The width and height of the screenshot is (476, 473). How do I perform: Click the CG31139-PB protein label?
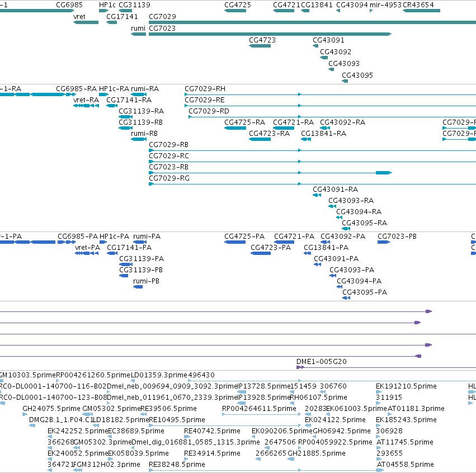(141, 271)
